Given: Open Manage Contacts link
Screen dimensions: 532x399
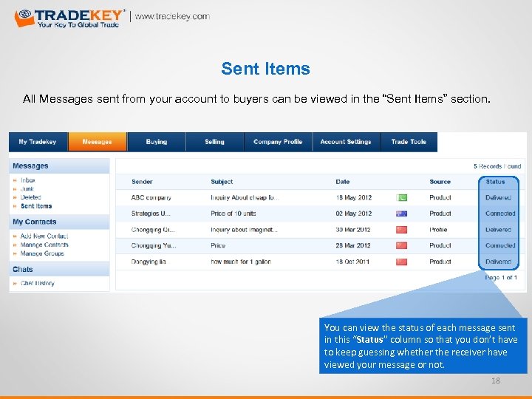Looking at the screenshot, I should coord(44,245).
